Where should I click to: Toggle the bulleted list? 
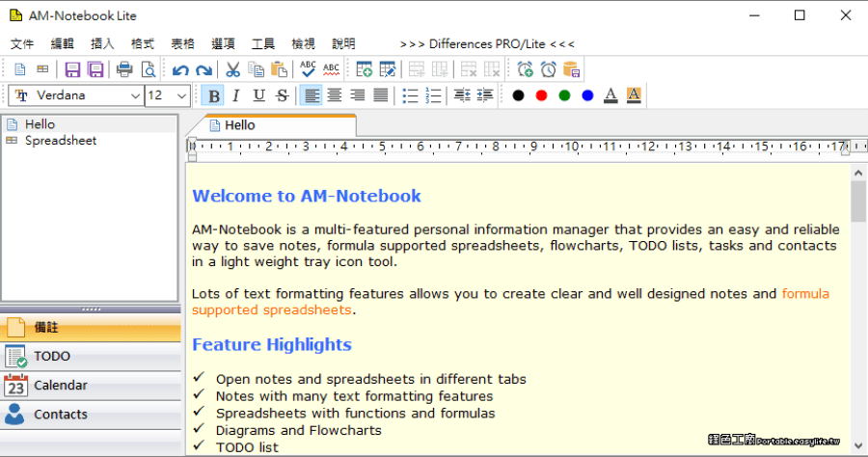coord(410,95)
